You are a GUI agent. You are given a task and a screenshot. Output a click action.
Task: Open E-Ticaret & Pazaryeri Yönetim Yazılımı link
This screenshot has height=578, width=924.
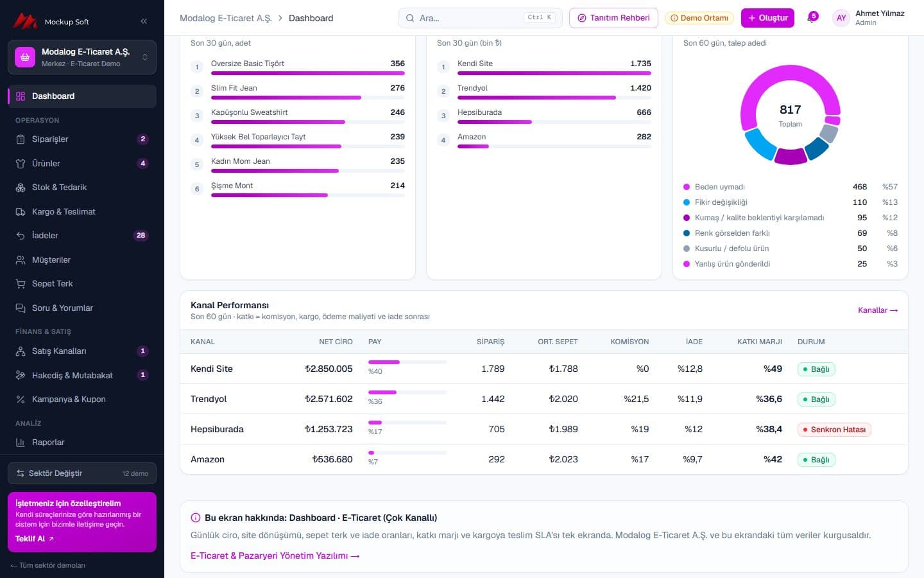(275, 556)
